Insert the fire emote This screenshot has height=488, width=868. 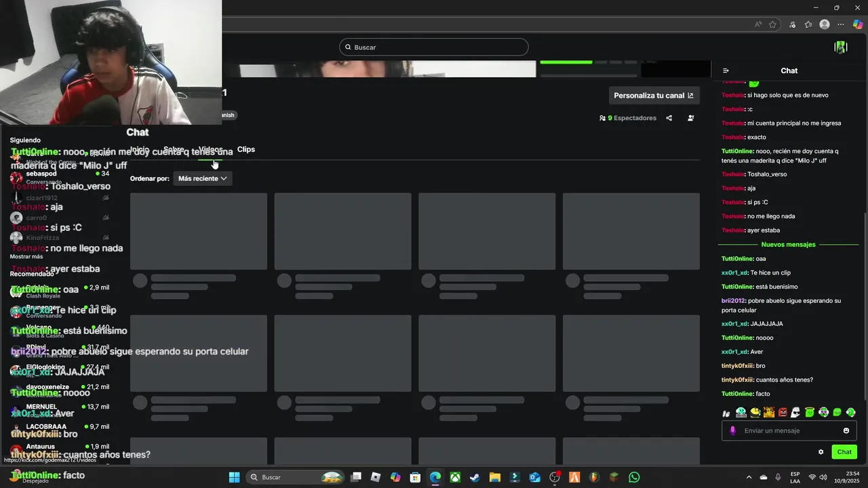(769, 412)
